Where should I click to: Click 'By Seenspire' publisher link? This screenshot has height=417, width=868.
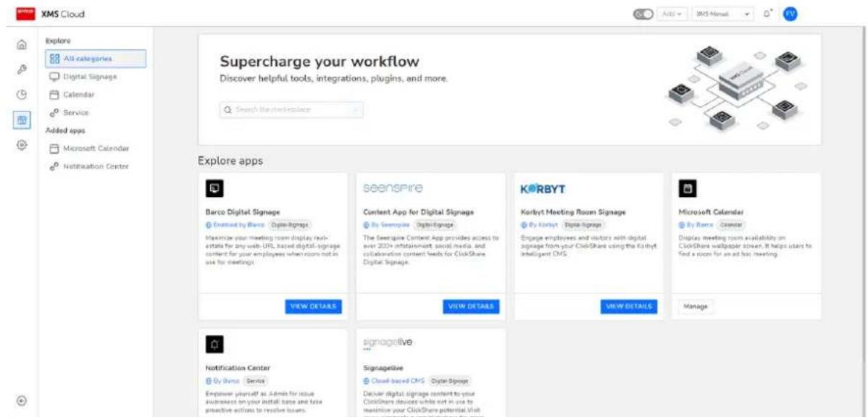[x=387, y=225]
